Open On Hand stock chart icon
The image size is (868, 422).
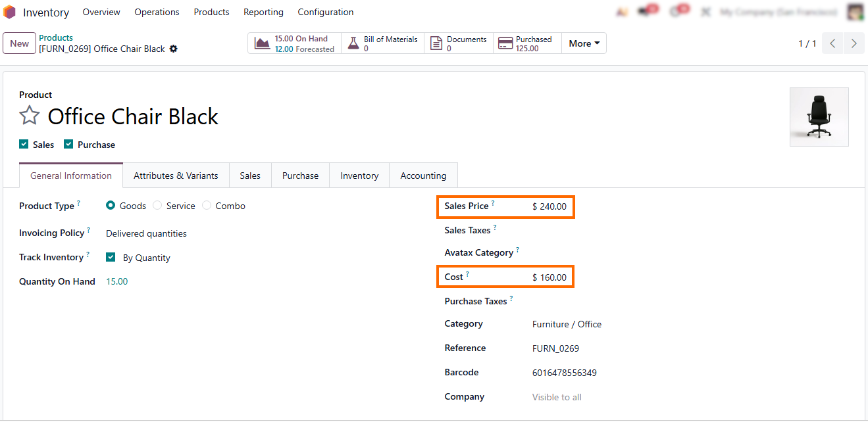click(x=263, y=43)
